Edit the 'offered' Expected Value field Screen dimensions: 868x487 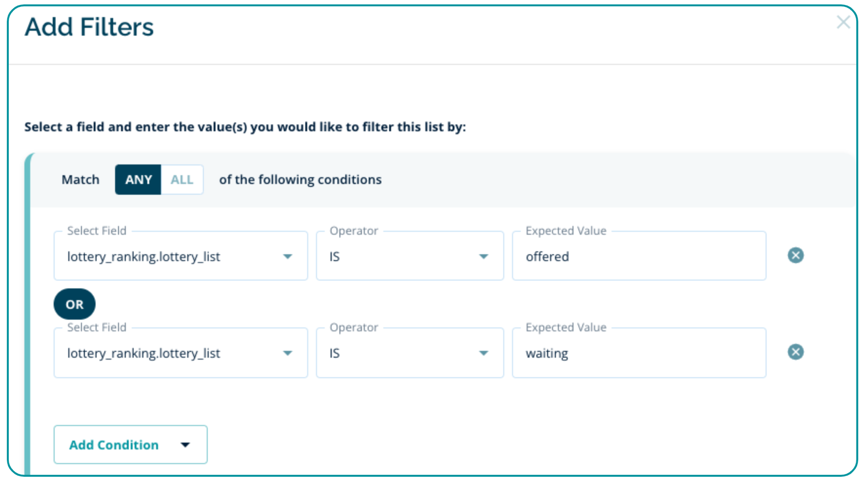(639, 256)
